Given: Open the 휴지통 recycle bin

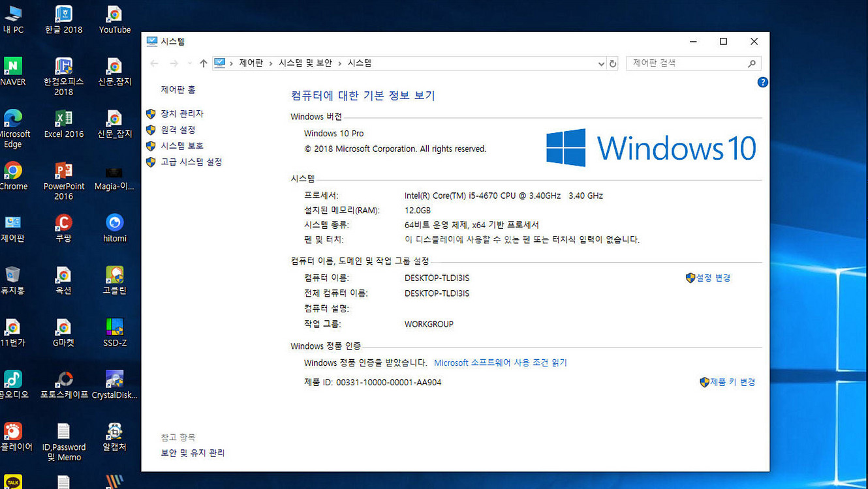Looking at the screenshot, I should coord(13,280).
